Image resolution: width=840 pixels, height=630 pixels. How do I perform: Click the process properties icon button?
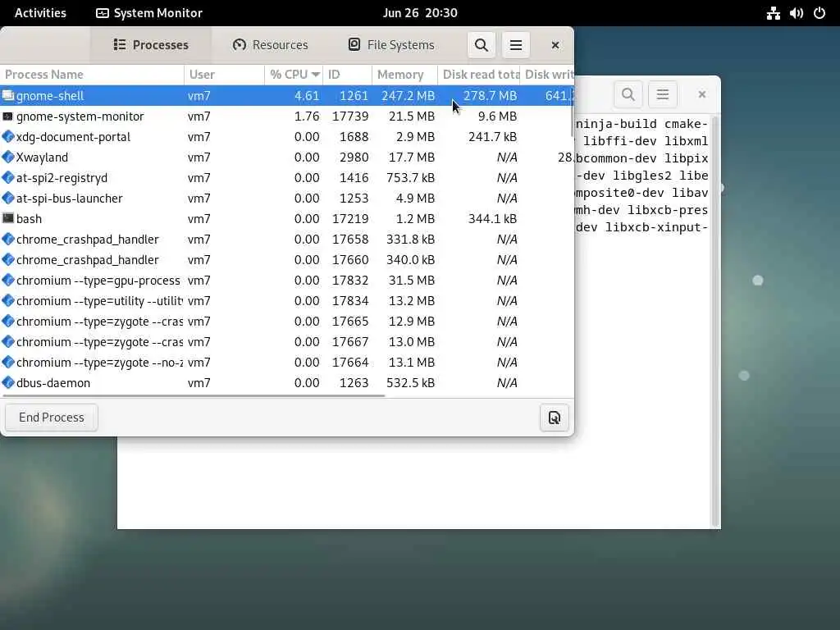[x=554, y=418]
